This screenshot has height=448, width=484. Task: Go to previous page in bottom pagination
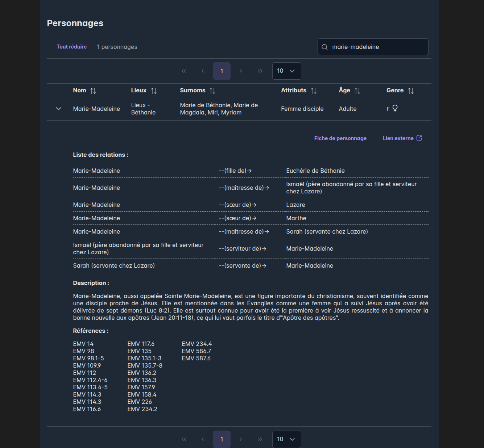click(203, 439)
